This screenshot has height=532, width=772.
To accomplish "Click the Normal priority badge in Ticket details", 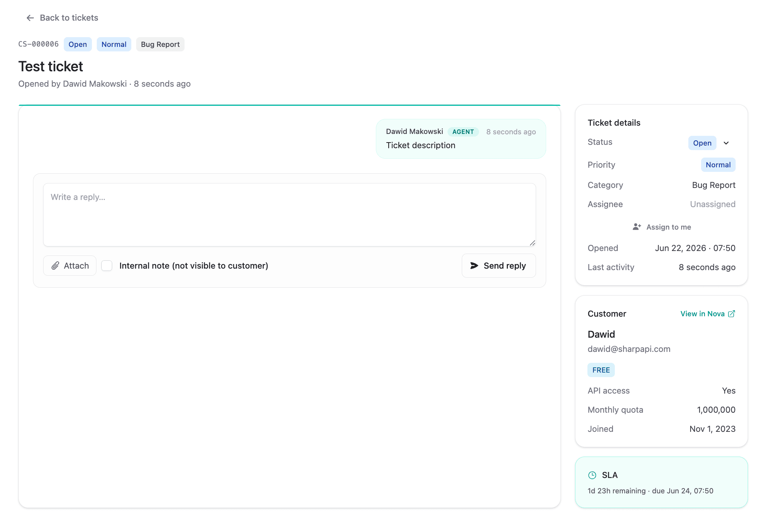I will 718,165.
